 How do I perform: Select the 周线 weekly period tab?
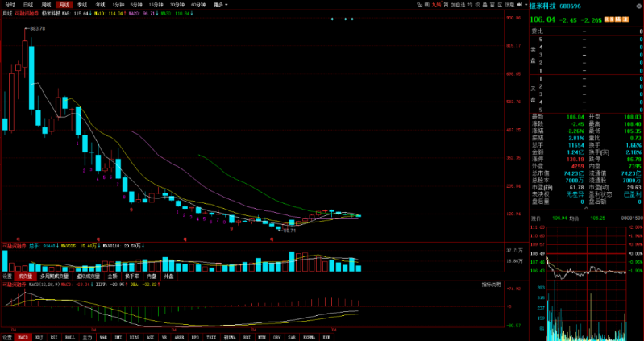45,5
